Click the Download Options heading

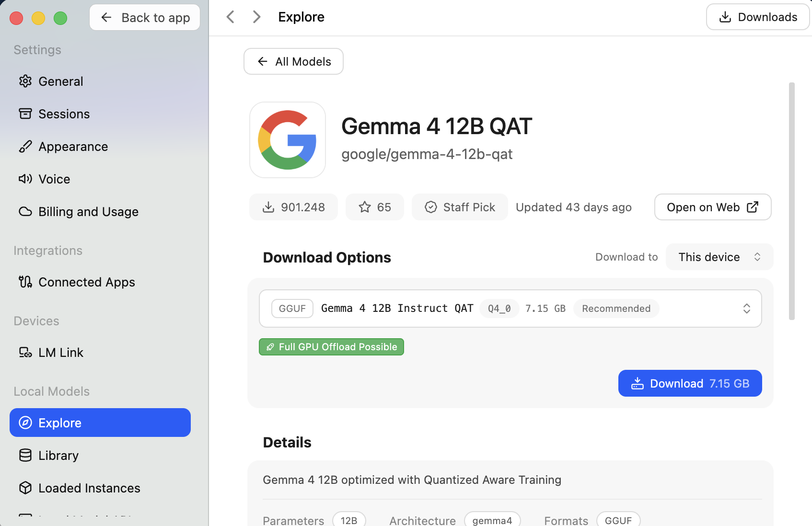point(327,258)
